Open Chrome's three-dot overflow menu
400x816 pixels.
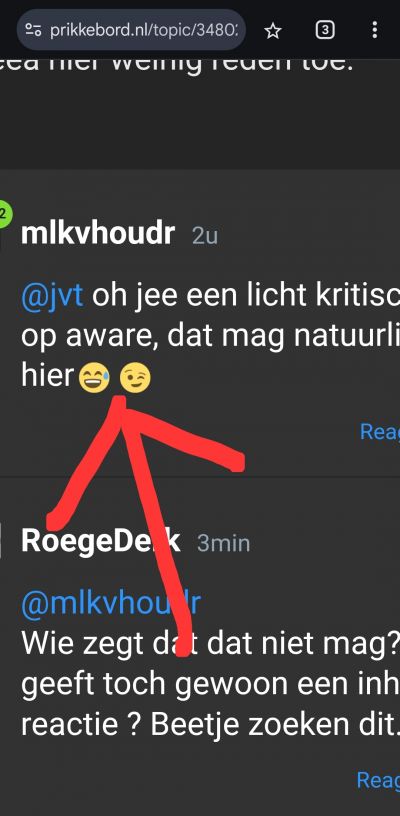(375, 30)
